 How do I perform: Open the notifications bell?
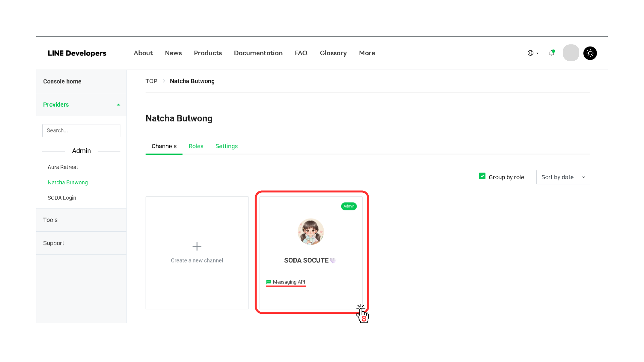[x=552, y=53]
